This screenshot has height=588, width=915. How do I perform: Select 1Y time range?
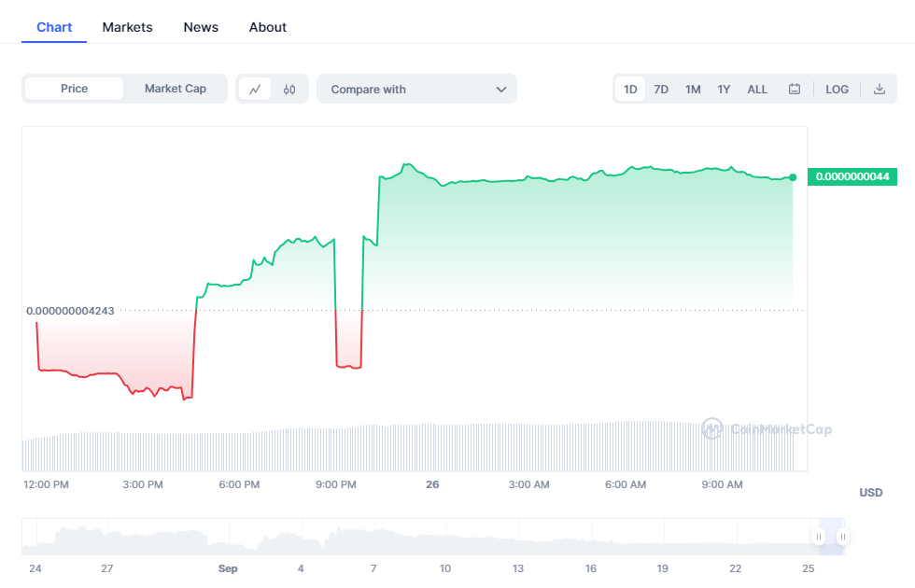tap(724, 90)
